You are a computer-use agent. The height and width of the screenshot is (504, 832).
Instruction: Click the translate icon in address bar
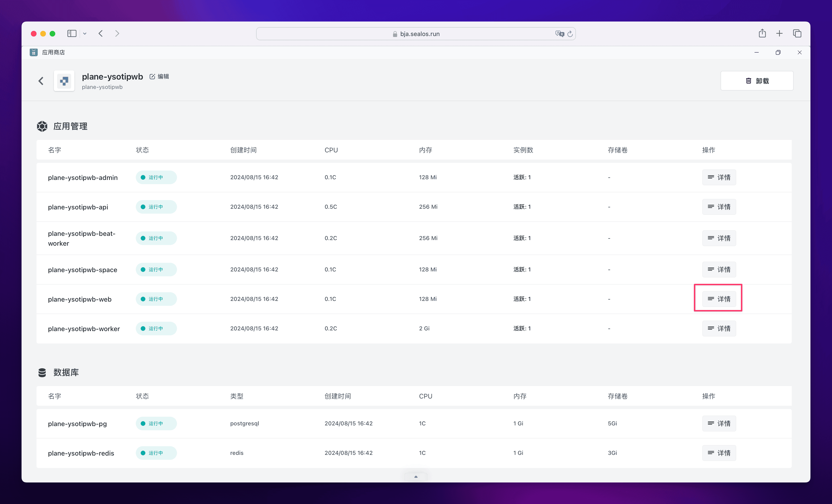[x=559, y=34]
